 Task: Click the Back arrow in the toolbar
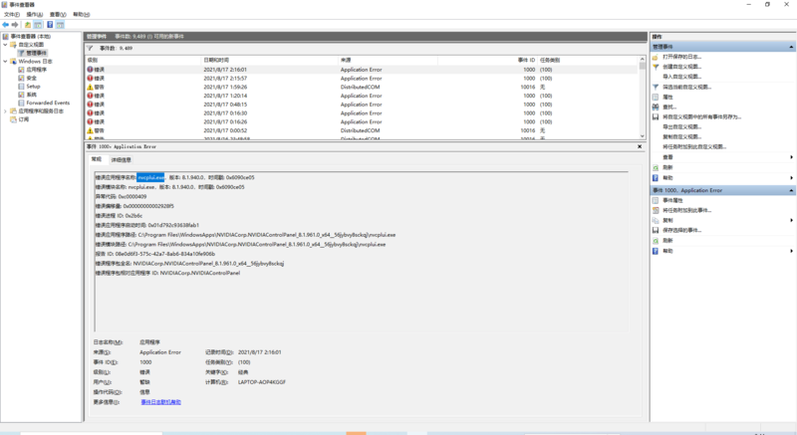click(x=6, y=25)
